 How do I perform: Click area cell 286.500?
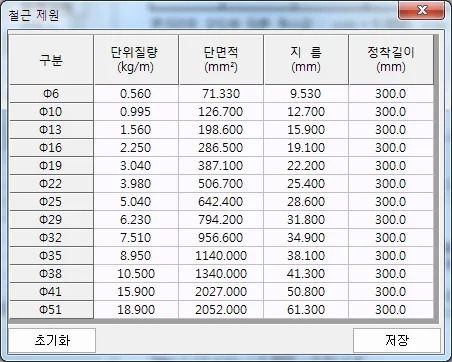point(221,148)
